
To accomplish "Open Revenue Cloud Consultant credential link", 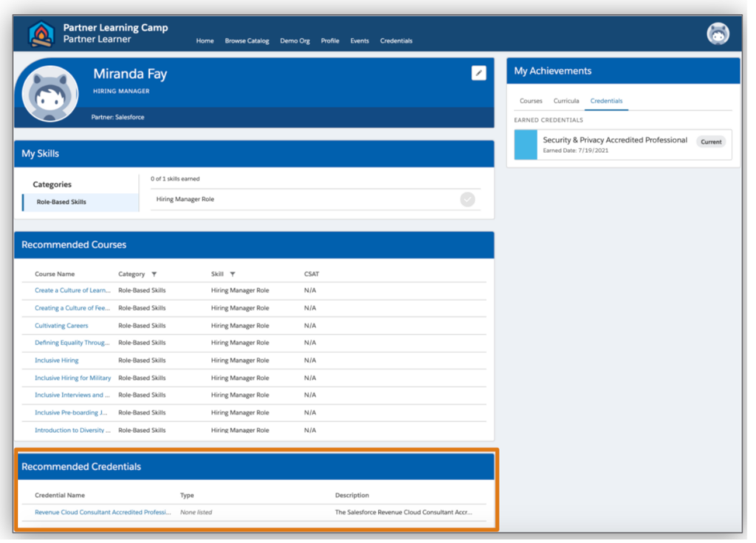I will point(103,512).
